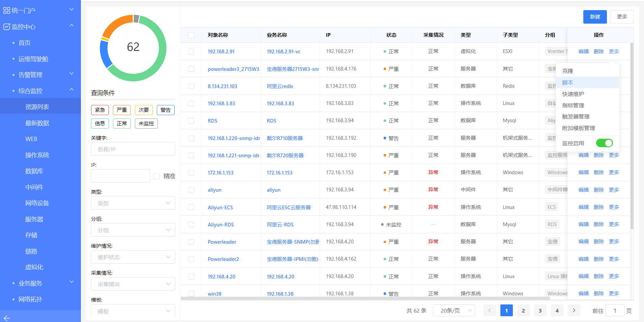644x322 pixels.
Task: Filter by the 信息 severity tag
Action: pyautogui.click(x=100, y=124)
